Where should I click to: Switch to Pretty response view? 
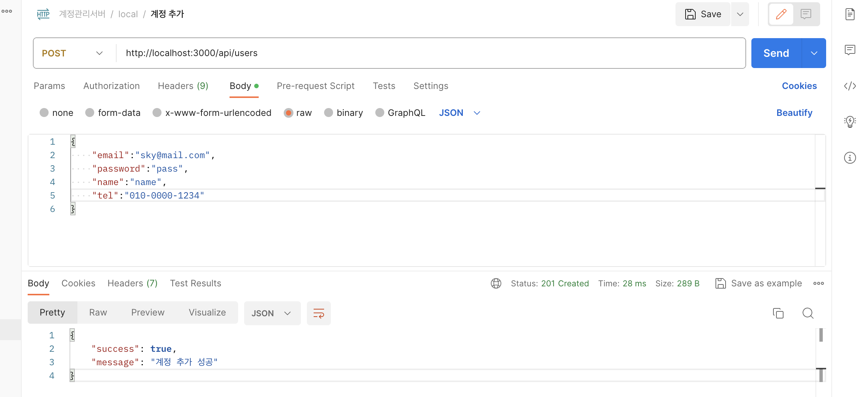click(x=52, y=313)
